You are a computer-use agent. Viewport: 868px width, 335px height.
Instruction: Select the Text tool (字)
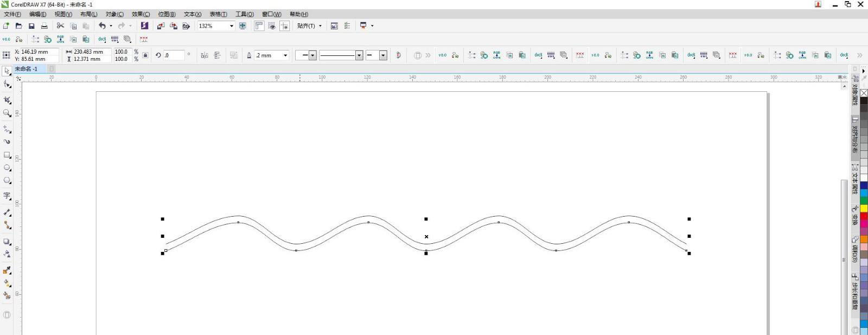[x=7, y=195]
